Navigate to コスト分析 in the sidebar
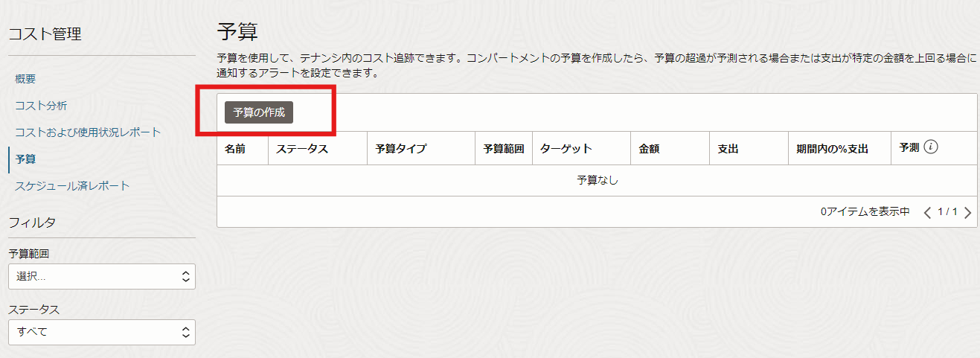This screenshot has width=980, height=358. pos(41,106)
